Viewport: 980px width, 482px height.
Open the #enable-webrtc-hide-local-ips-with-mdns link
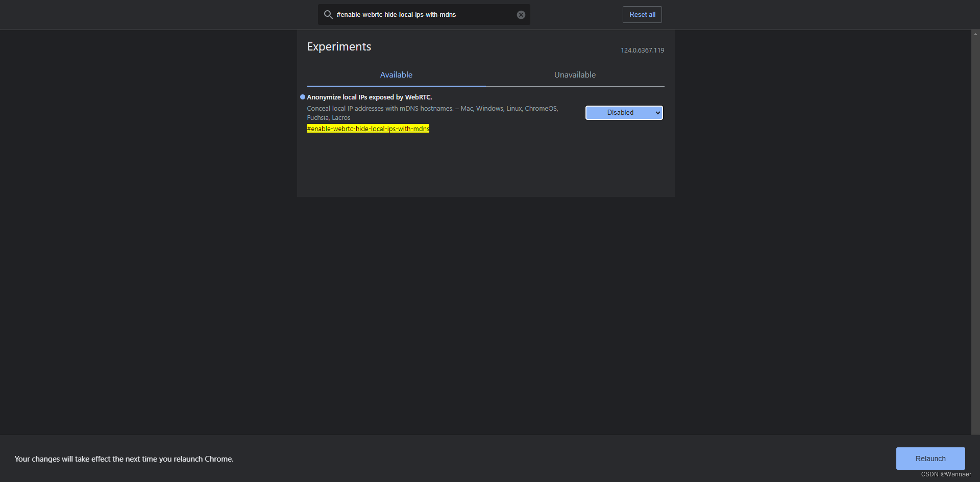(368, 129)
